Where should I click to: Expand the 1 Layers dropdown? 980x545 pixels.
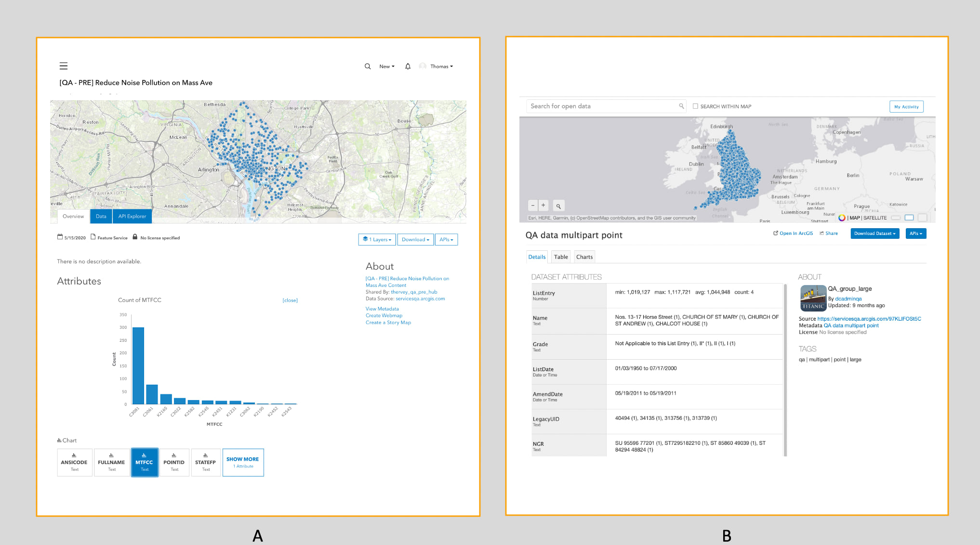tap(377, 240)
